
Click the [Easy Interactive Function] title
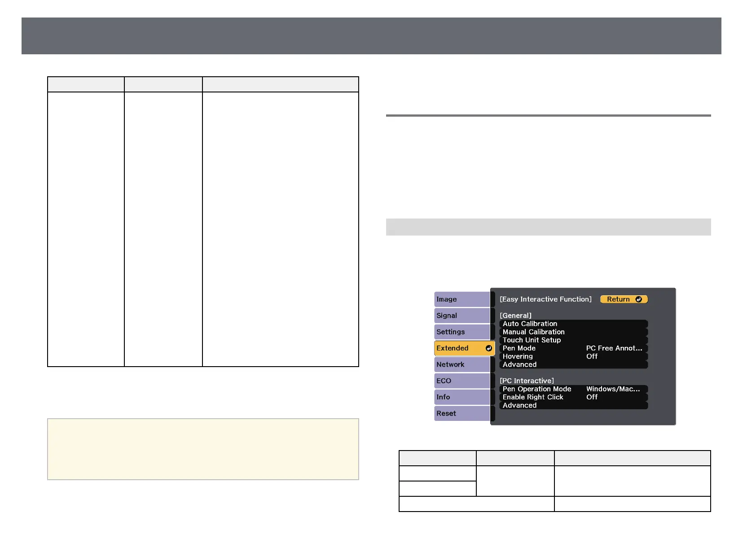coord(545,299)
